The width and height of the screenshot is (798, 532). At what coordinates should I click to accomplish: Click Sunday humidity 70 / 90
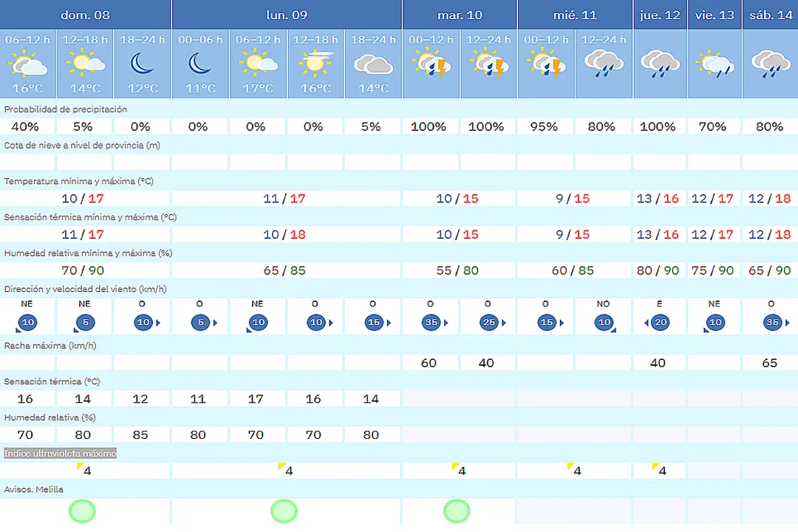[83, 270]
